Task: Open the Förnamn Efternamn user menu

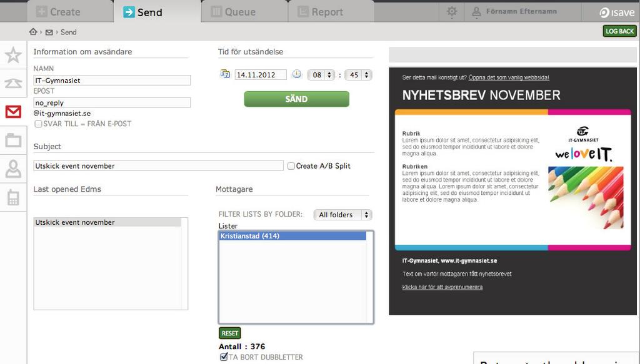Action: (514, 12)
